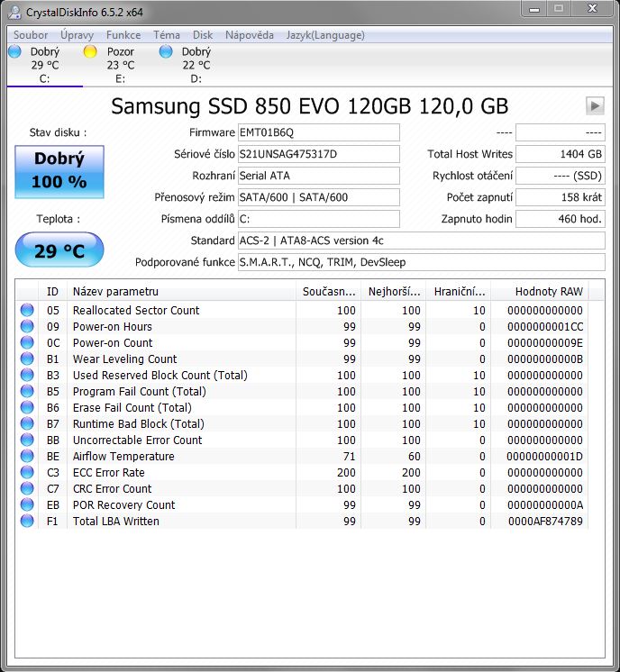Select the C: drive tab
620x672 pixels.
pyautogui.click(x=44, y=65)
